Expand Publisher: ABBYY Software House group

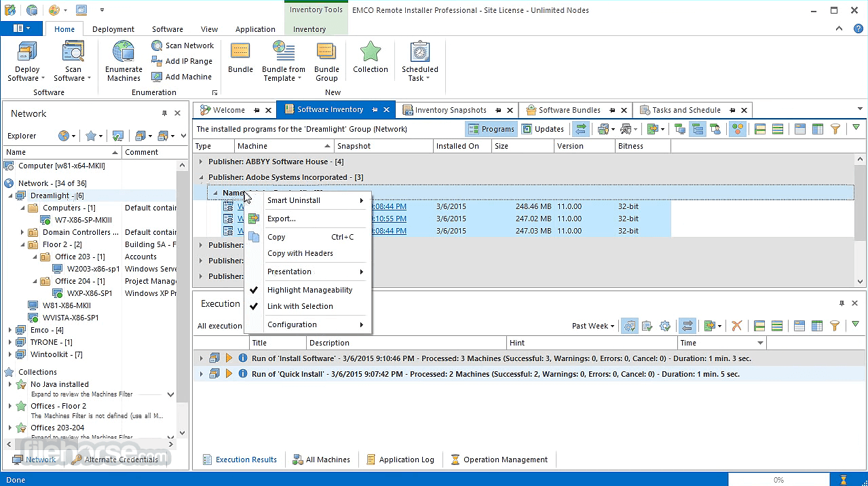click(200, 162)
